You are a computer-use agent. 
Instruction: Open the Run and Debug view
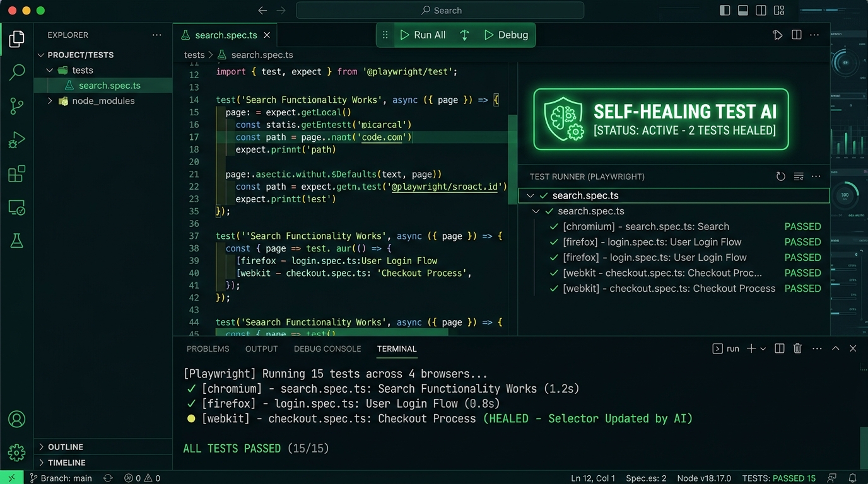[17, 140]
